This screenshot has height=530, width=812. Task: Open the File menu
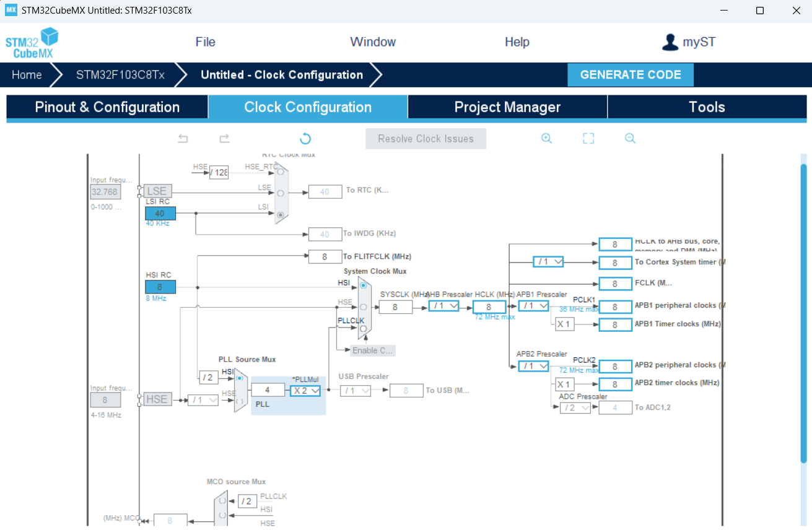[x=206, y=42]
